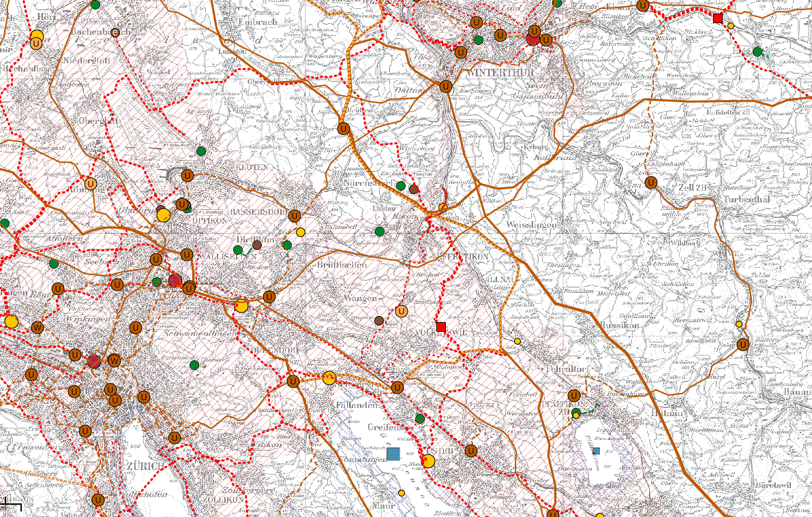The width and height of the screenshot is (812, 517).
Task: Click the scale bar in bottom-left corner
Action: coord(11,505)
